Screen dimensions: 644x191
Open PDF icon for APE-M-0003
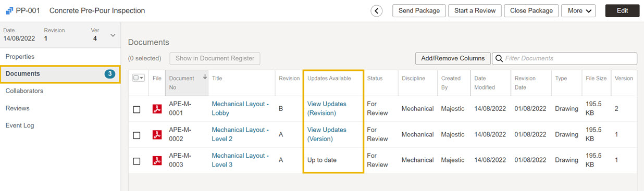(157, 160)
